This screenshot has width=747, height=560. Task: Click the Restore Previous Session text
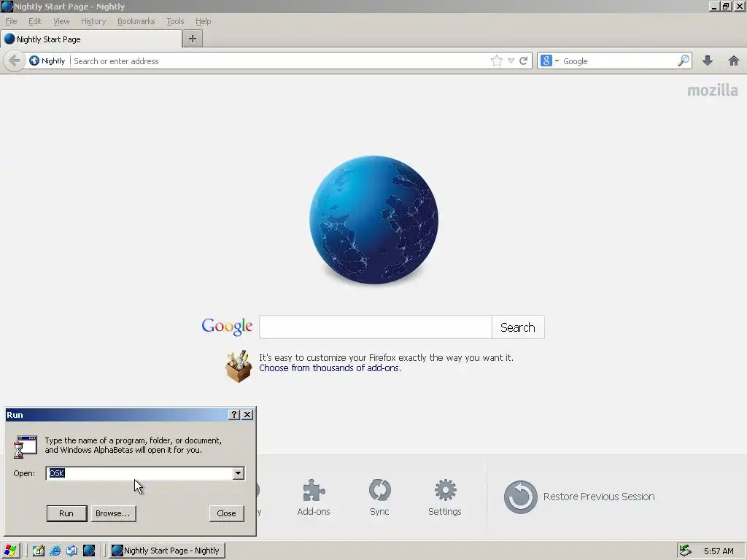[599, 497]
